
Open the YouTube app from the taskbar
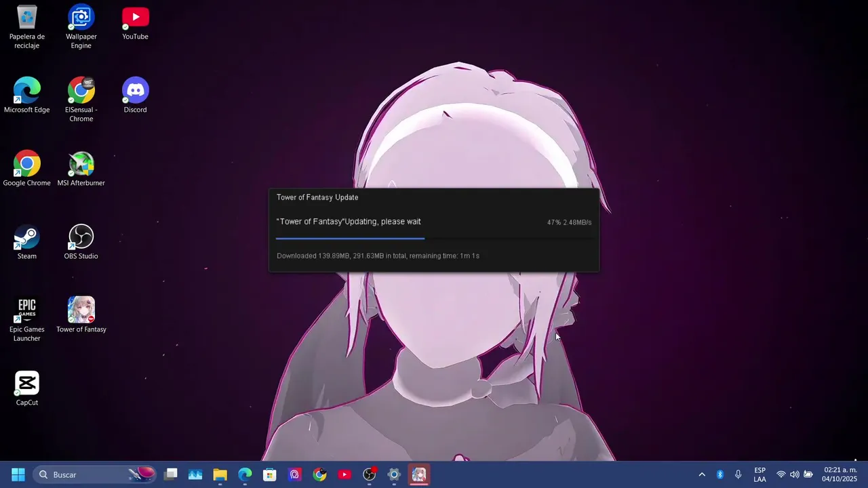click(x=344, y=474)
